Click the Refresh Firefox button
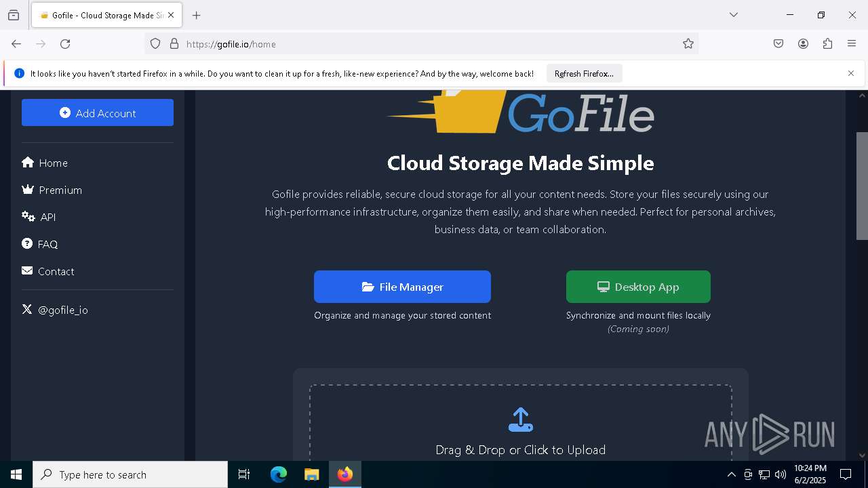 tap(584, 73)
